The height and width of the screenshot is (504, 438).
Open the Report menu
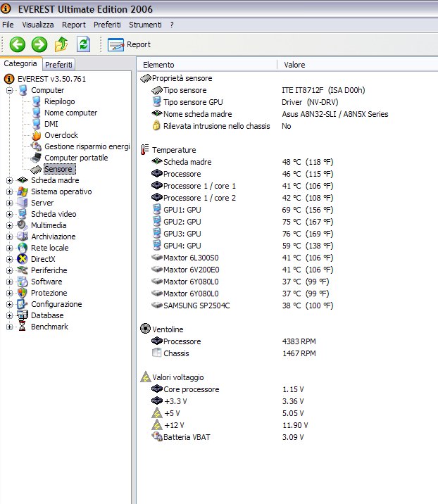point(74,25)
